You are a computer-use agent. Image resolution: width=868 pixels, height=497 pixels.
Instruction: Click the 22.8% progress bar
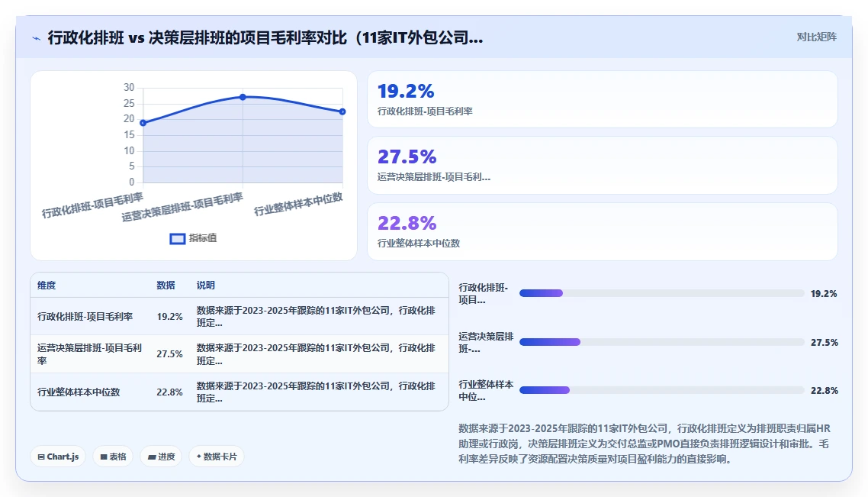coord(661,390)
